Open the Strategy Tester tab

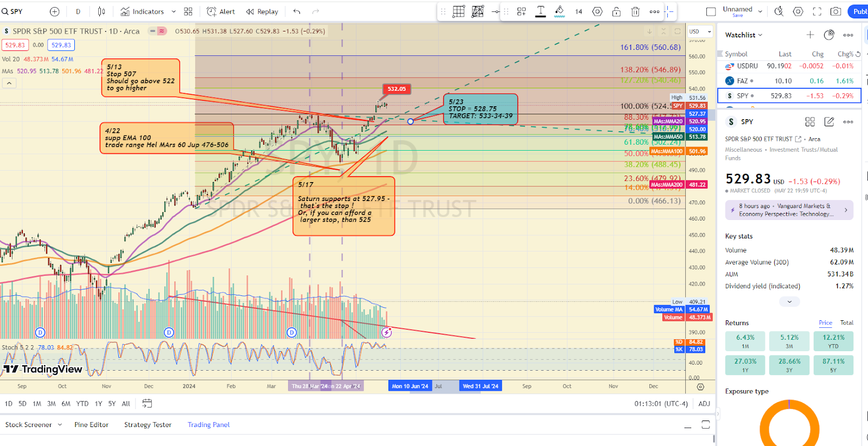tap(148, 425)
